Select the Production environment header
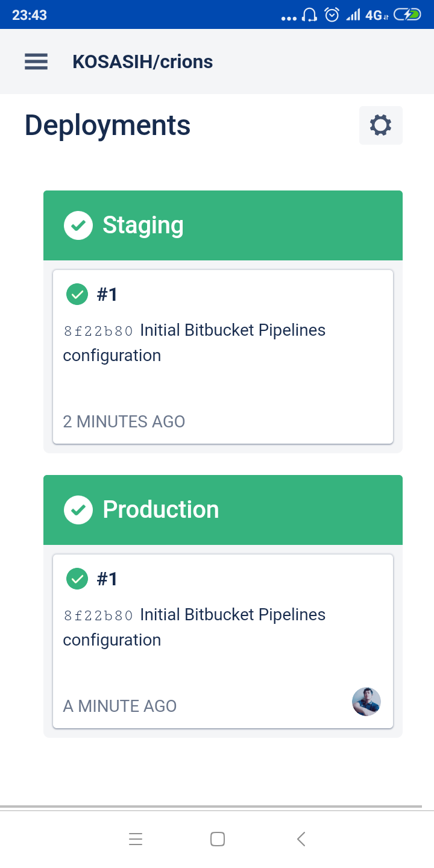 coord(223,510)
